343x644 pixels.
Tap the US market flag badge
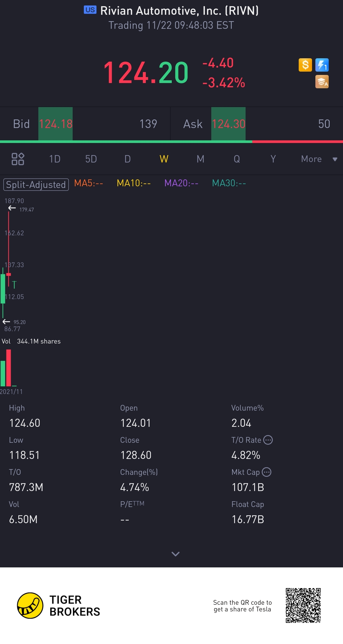point(90,10)
